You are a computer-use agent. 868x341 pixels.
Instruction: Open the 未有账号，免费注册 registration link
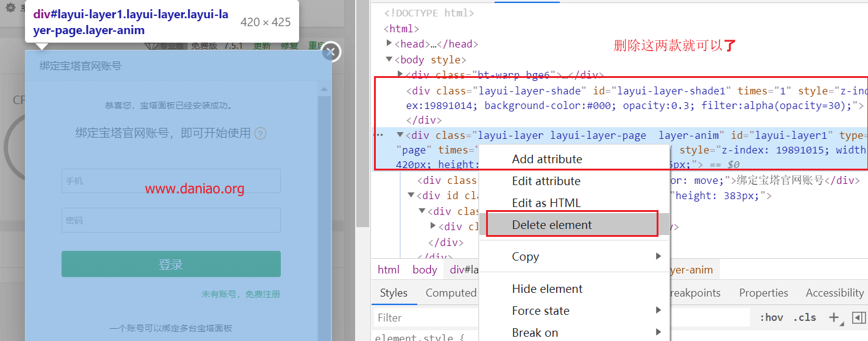(x=241, y=294)
